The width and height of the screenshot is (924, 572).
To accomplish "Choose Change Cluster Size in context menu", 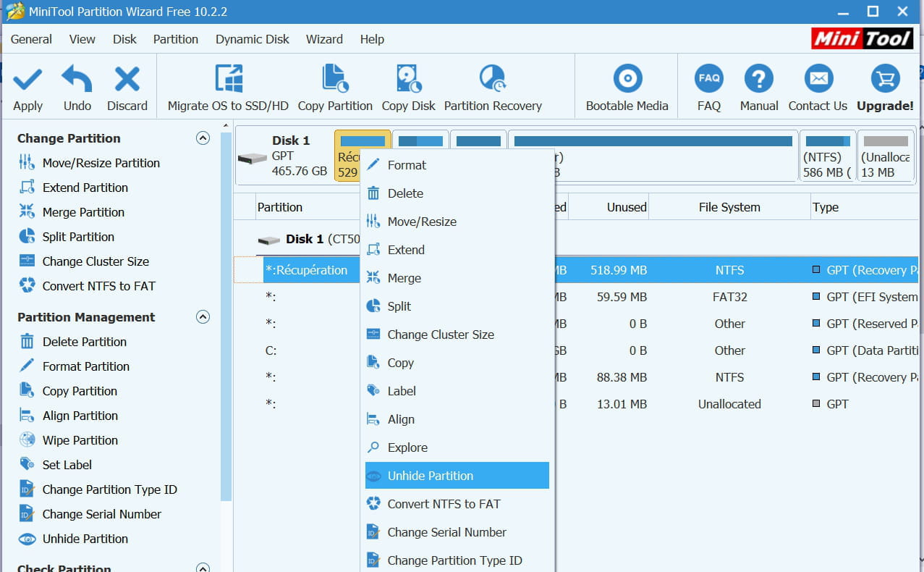I will point(457,335).
